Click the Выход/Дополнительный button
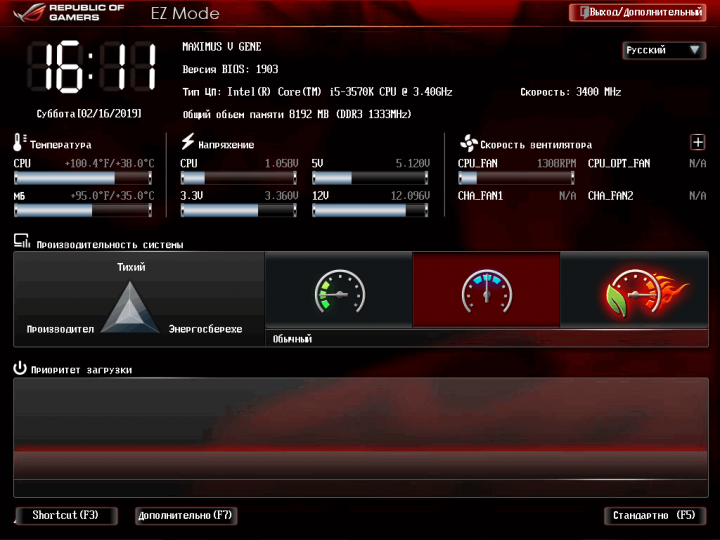 coord(637,12)
